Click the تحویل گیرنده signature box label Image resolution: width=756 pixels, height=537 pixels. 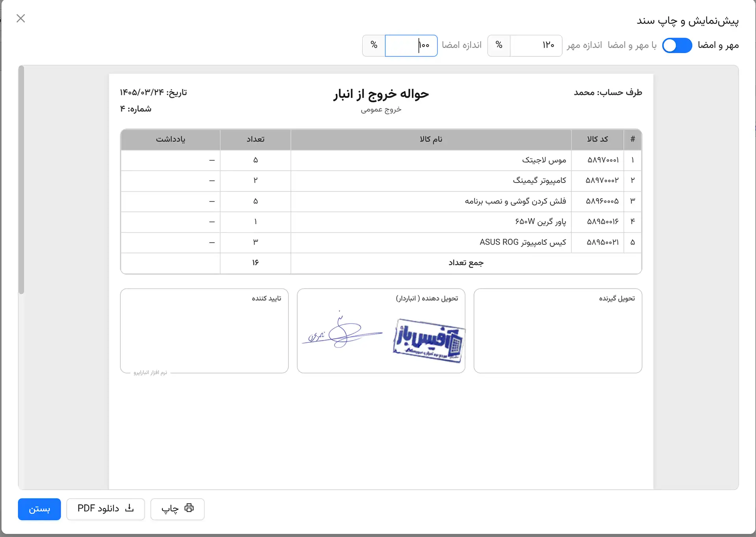click(x=617, y=298)
